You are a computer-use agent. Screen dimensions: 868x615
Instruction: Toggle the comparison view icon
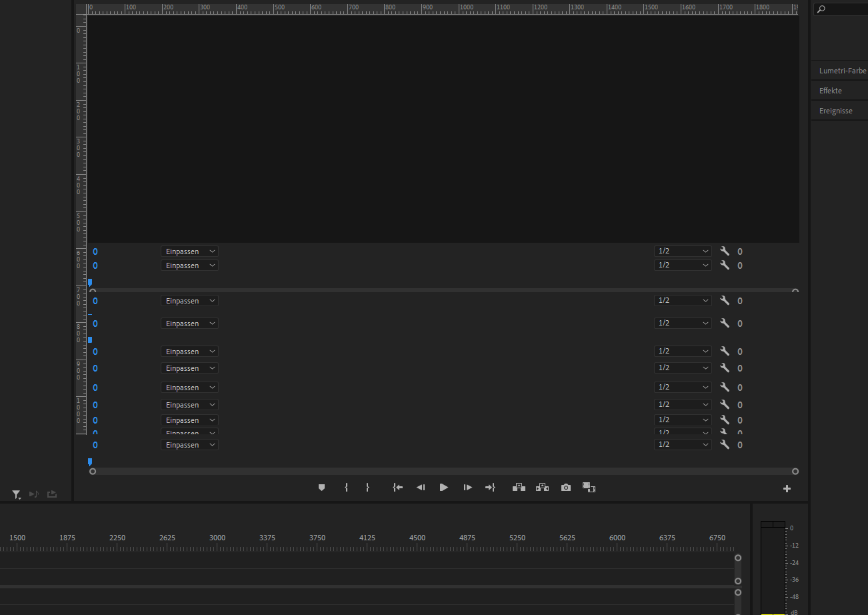[x=589, y=488]
